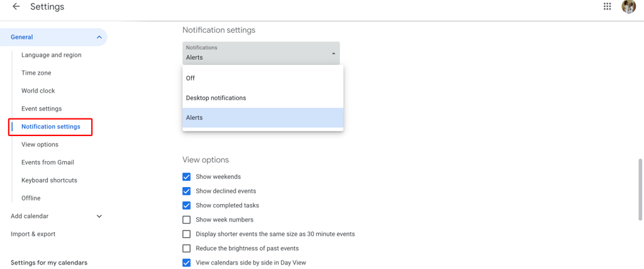Enable Show week numbers
The image size is (644, 269).
pyautogui.click(x=186, y=220)
